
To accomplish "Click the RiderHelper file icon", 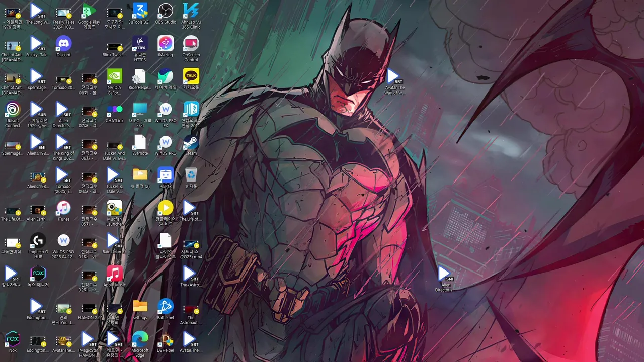I will (140, 80).
